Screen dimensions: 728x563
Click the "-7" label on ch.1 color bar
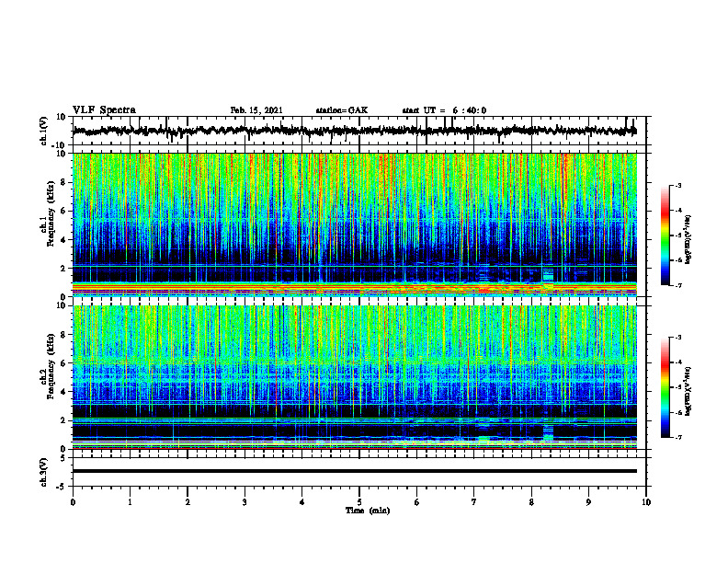[x=677, y=286]
